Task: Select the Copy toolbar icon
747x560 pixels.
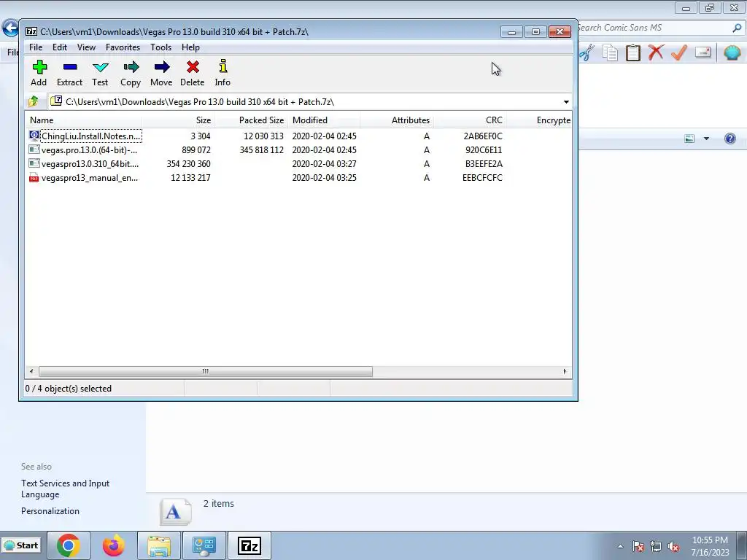Action: coord(131,67)
